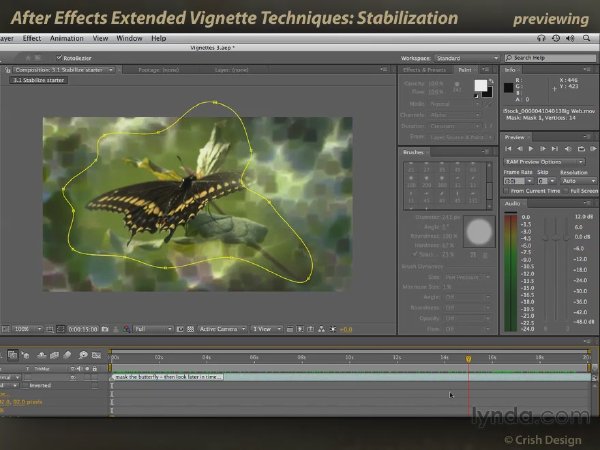Click the 3.1 Stabilize starter breadcrumb button
This screenshot has height=450, width=600.
click(x=39, y=80)
